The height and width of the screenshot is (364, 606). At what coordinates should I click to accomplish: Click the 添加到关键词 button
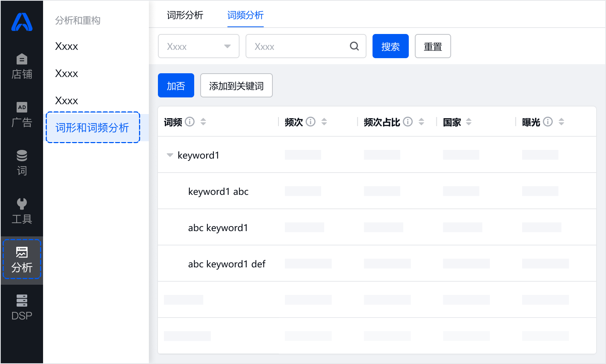(237, 85)
